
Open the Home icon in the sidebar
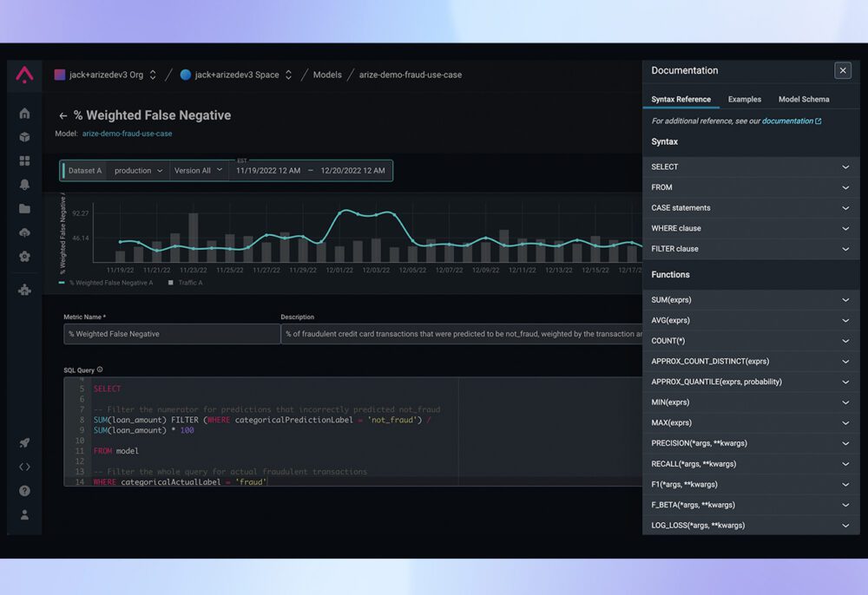tap(24, 113)
